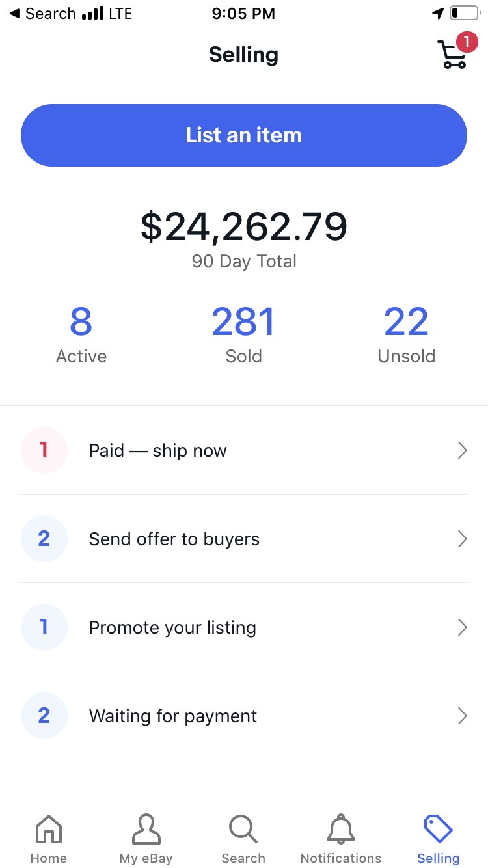Open the Promote your listing row
The image size is (488, 868).
[x=172, y=627]
